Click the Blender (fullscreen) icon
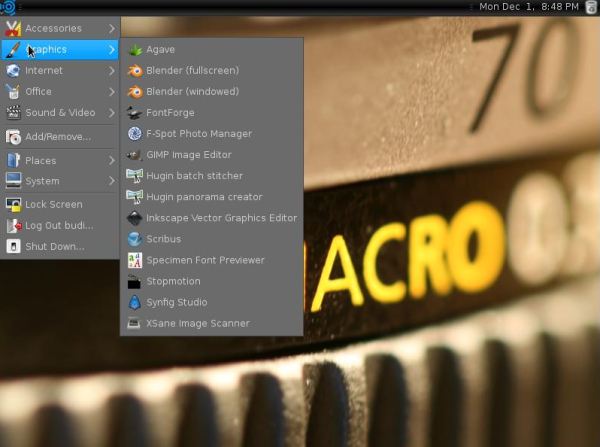 135,71
